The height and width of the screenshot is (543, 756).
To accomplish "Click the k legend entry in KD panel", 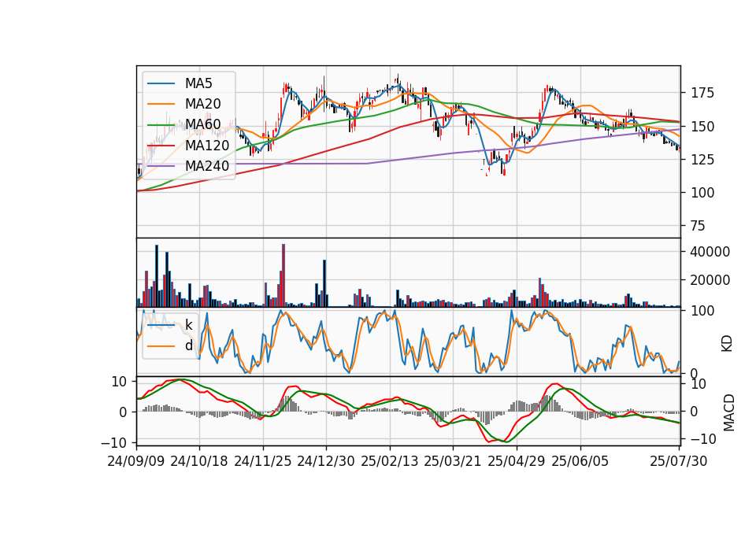I will [188, 325].
